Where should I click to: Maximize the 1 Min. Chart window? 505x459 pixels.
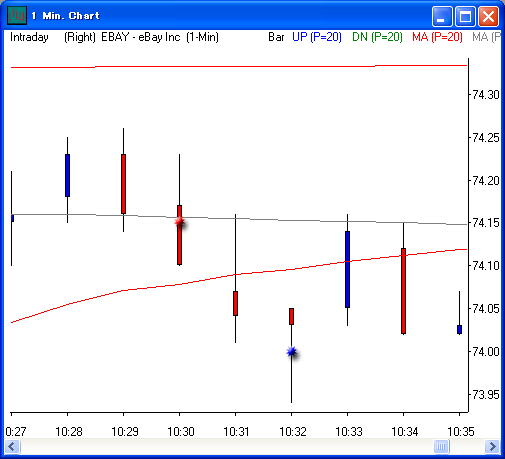[465, 16]
